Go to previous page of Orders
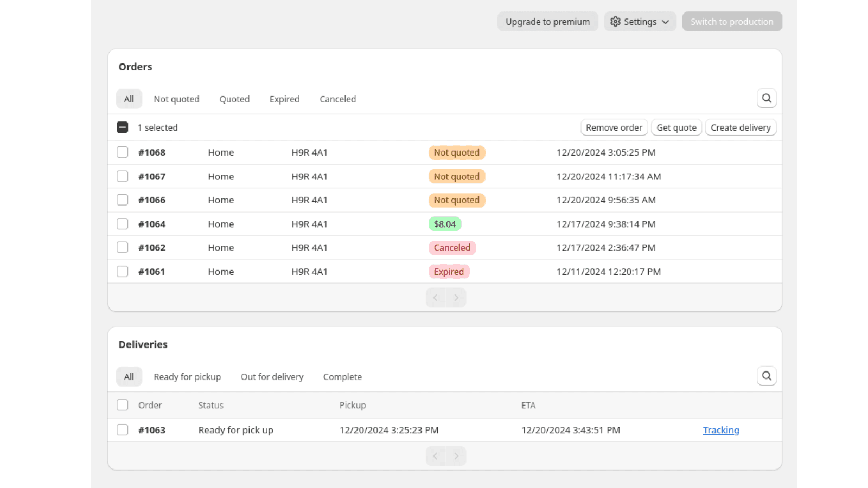The width and height of the screenshot is (868, 488). 436,298
